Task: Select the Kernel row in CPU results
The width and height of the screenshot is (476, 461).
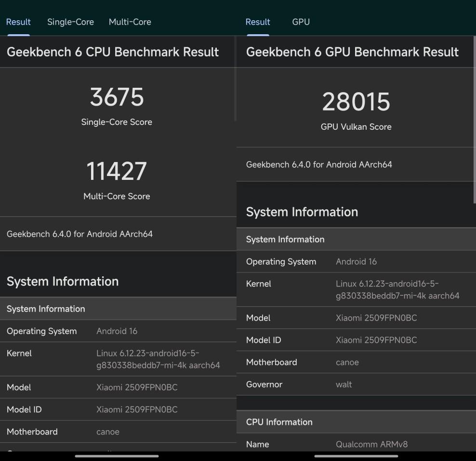Action: point(118,359)
